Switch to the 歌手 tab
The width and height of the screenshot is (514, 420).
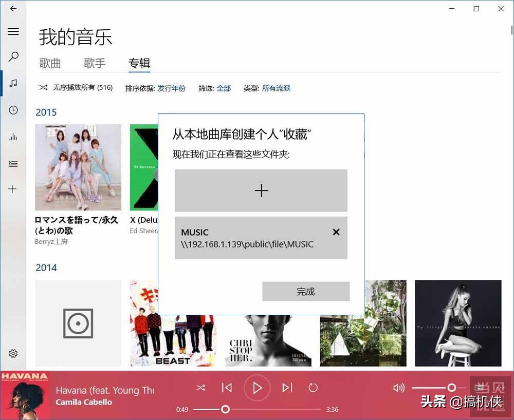pos(95,63)
